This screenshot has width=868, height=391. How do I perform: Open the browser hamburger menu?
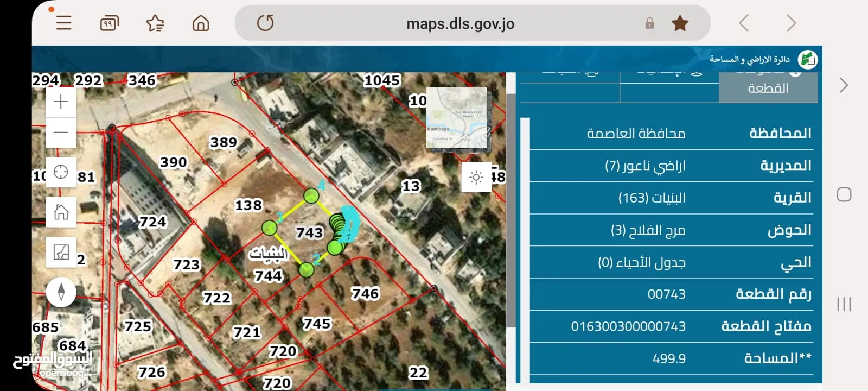[63, 23]
